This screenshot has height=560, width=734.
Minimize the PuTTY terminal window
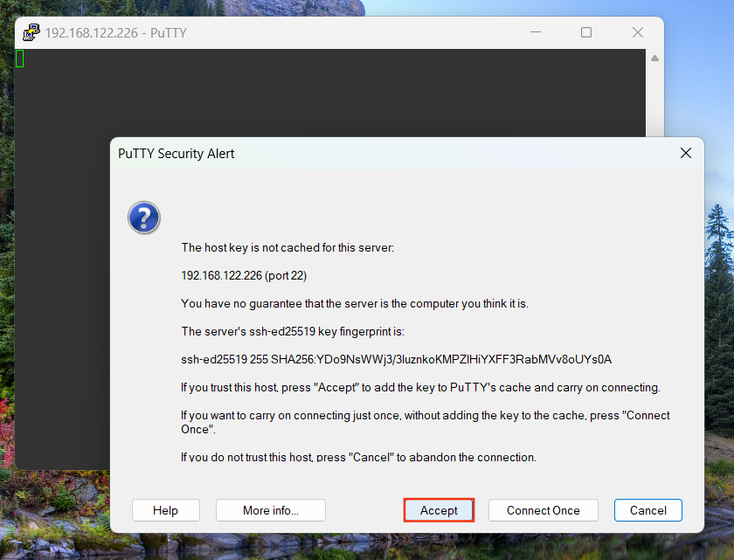(536, 33)
